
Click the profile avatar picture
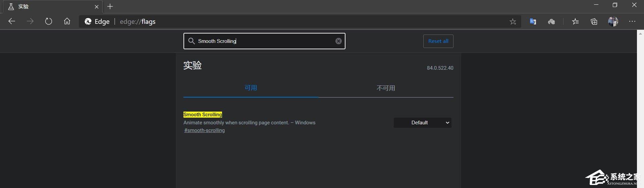pyautogui.click(x=613, y=21)
